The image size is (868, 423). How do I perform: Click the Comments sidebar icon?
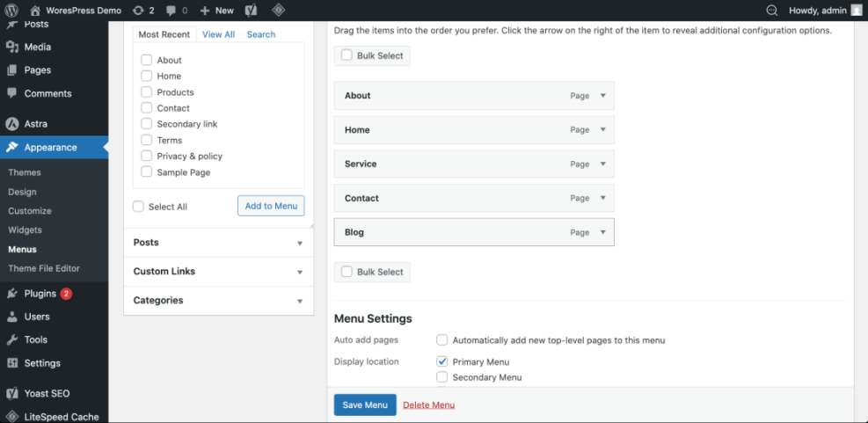(12, 93)
